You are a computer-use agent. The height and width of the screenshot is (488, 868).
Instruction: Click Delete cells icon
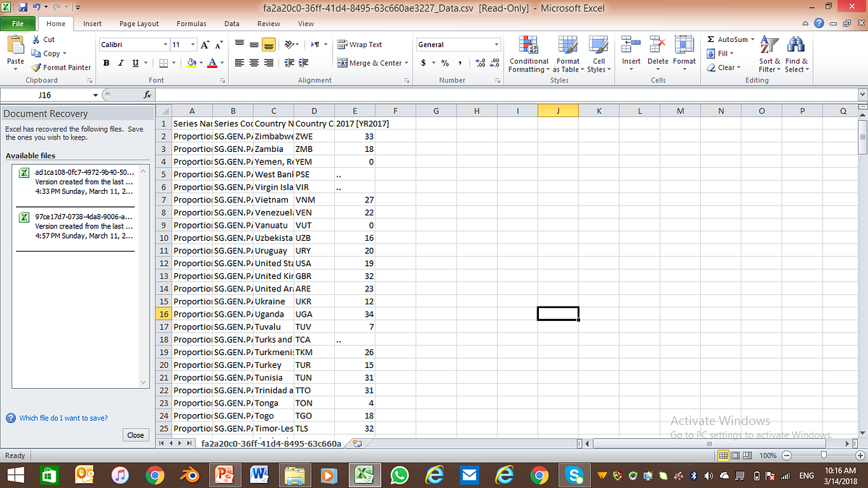click(x=658, y=46)
